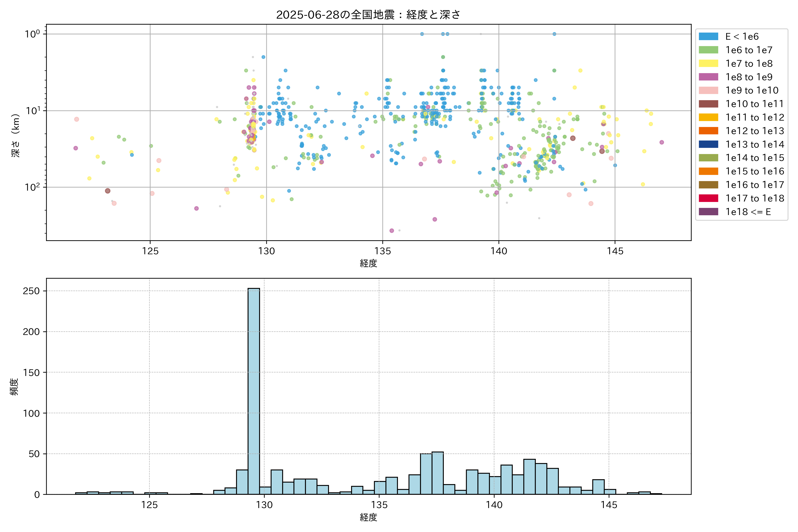Click the chart title '2025-06-28の全国地震'
The height and width of the screenshot is (532, 798).
[x=368, y=15]
